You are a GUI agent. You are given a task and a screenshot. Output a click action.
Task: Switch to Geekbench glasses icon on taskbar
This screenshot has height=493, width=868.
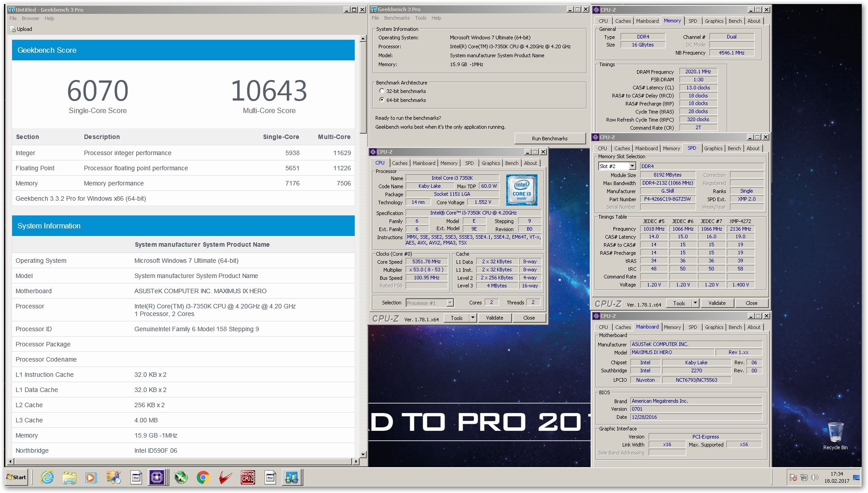point(292,477)
